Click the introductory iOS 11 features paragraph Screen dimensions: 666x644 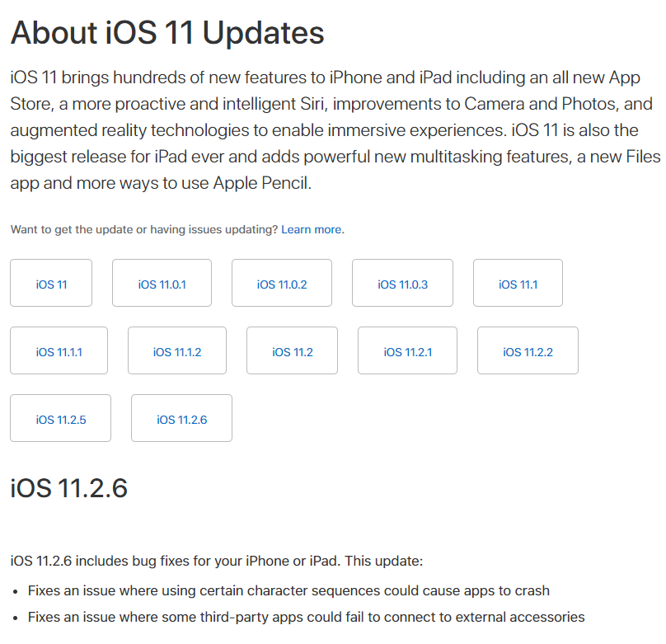coord(335,130)
